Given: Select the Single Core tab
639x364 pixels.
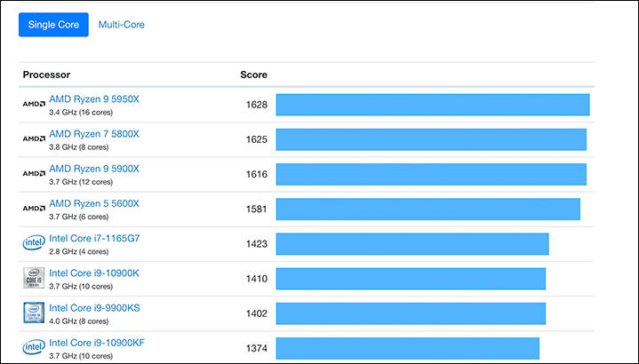Looking at the screenshot, I should [53, 25].
